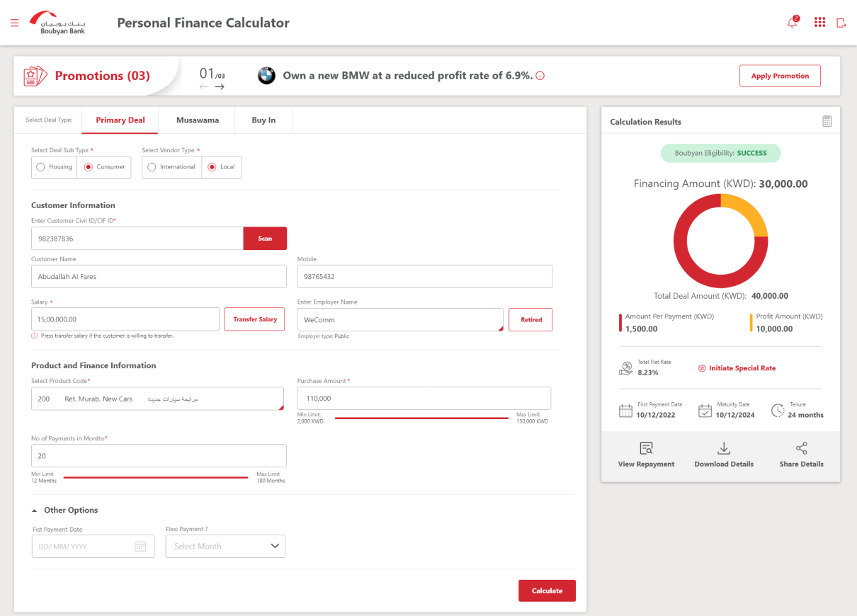Screen dimensions: 857x616
Task: Click the calculator icon in Calculation Results
Action: tap(827, 121)
